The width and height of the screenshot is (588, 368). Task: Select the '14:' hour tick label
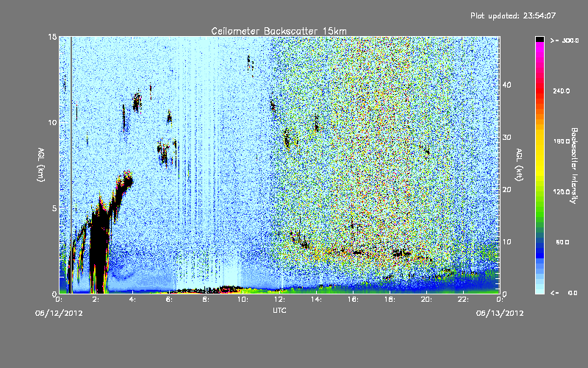tap(316, 300)
